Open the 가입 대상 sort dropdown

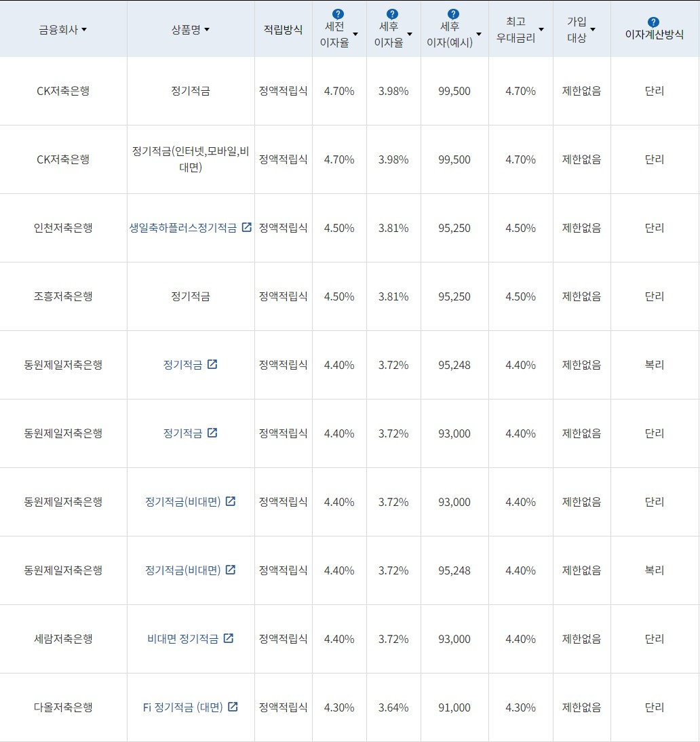[594, 29]
